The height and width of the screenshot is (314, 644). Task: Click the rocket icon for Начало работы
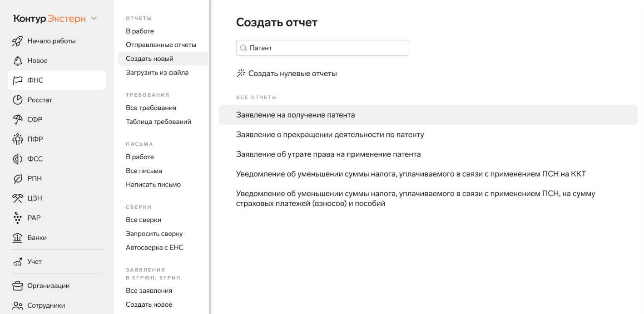tap(17, 41)
